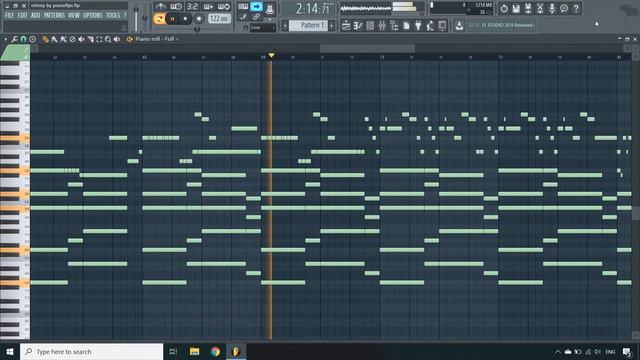Click the record button
The height and width of the screenshot is (360, 640).
point(199,19)
